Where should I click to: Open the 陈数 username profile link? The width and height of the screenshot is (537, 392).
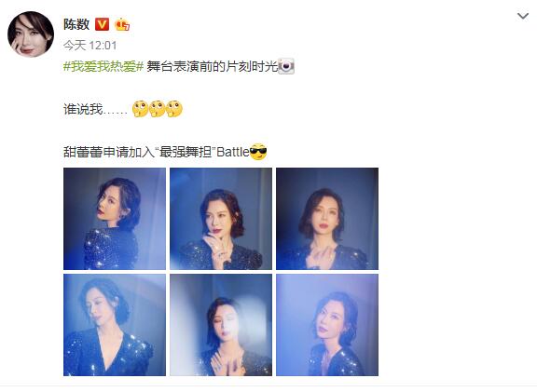coord(76,24)
